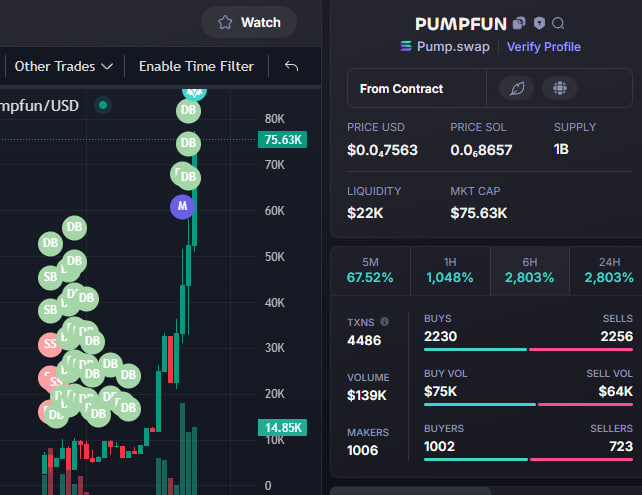Open the website globe icon

click(x=559, y=88)
